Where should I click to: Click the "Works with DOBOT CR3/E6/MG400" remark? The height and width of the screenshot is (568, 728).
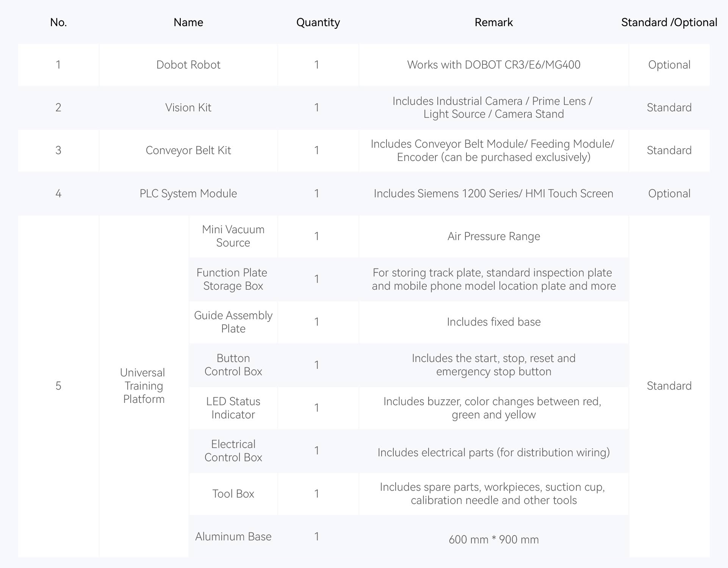point(493,65)
